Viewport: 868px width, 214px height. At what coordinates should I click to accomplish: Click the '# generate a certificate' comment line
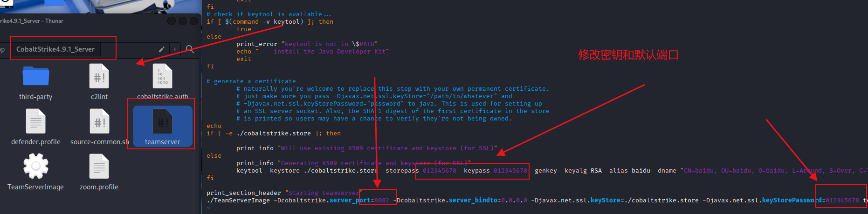coord(251,81)
